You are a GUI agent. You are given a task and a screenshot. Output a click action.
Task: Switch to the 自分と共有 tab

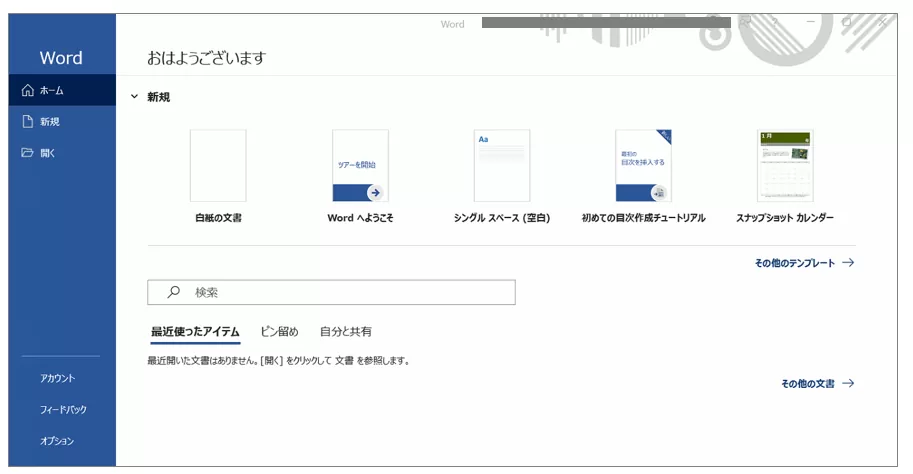(x=345, y=332)
